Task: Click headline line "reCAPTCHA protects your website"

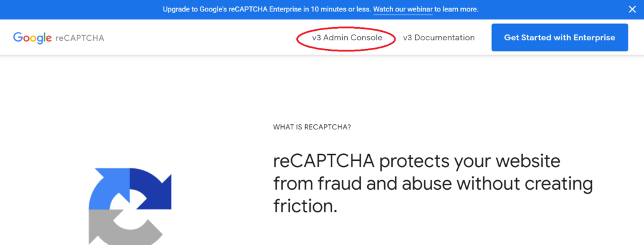Action: pyautogui.click(x=416, y=161)
